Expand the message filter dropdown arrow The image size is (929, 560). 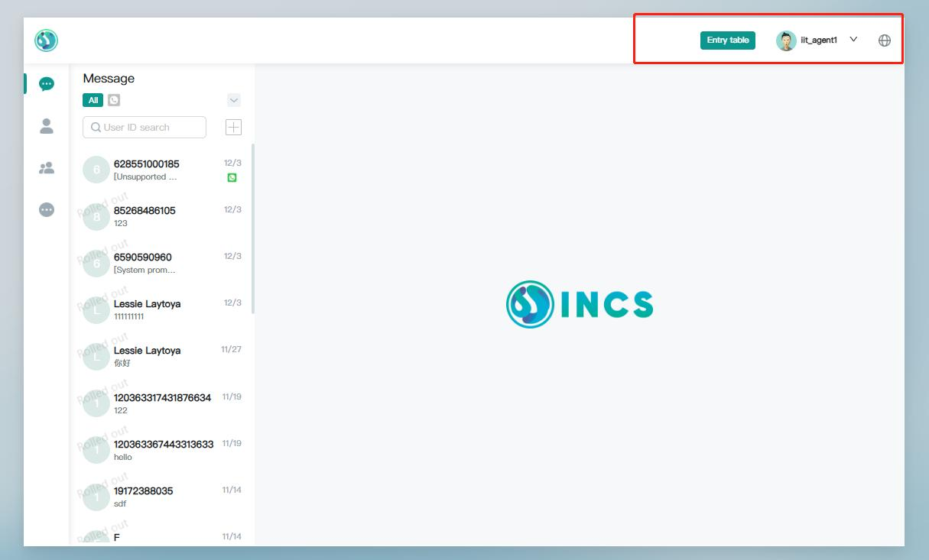234,100
